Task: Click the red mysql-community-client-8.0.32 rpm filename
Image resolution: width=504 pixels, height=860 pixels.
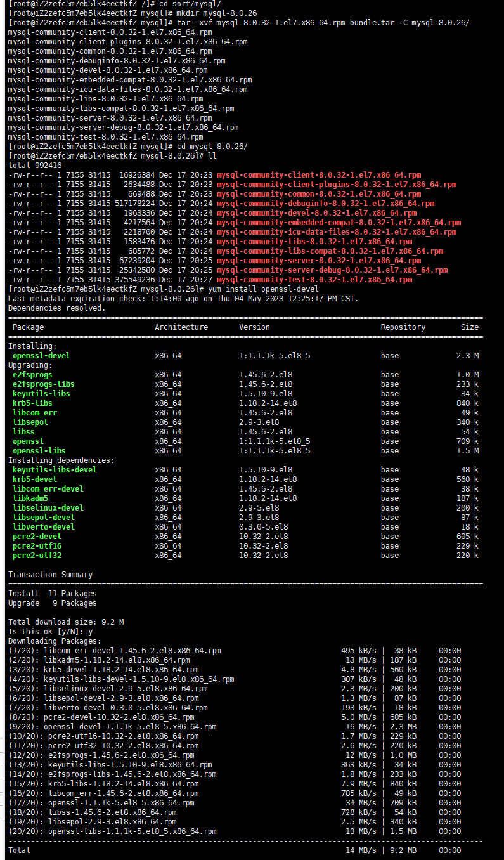Action: point(318,175)
